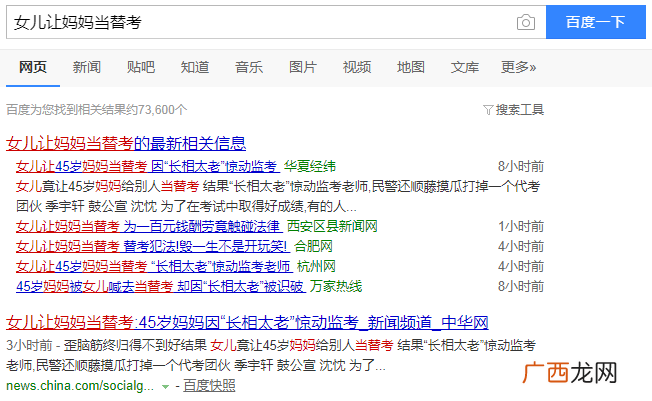This screenshot has width=652, height=401.
Task: Expand the 更多» tab options
Action: click(x=519, y=67)
